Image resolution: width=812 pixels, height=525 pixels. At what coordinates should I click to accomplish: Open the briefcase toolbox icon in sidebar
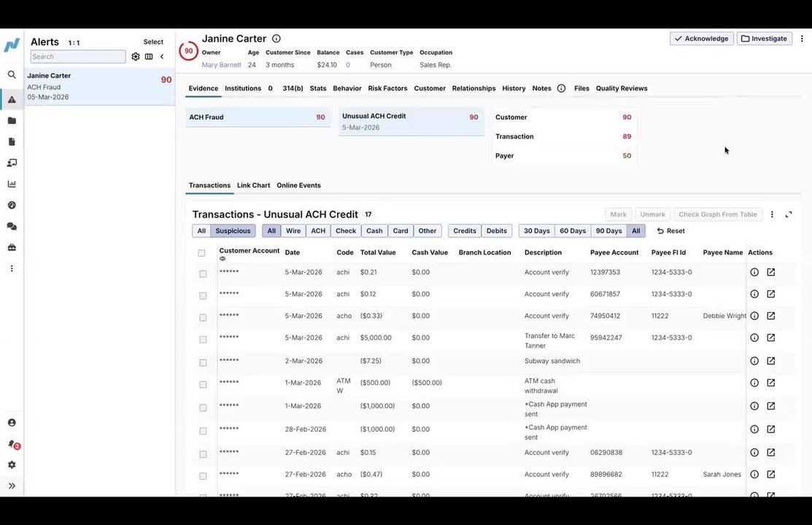coord(12,247)
